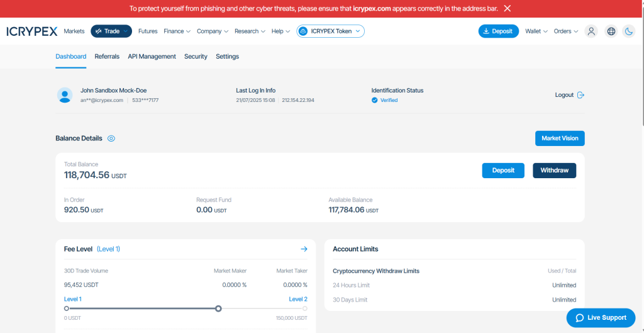Go to Futures page

(148, 31)
